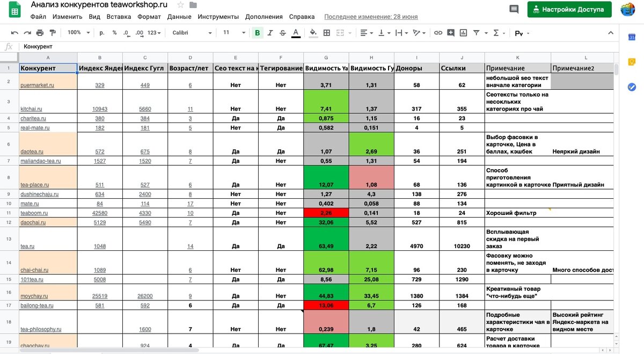Toggle italic formatting
Image resolution: width=644 pixels, height=354 pixels.
pos(270,33)
